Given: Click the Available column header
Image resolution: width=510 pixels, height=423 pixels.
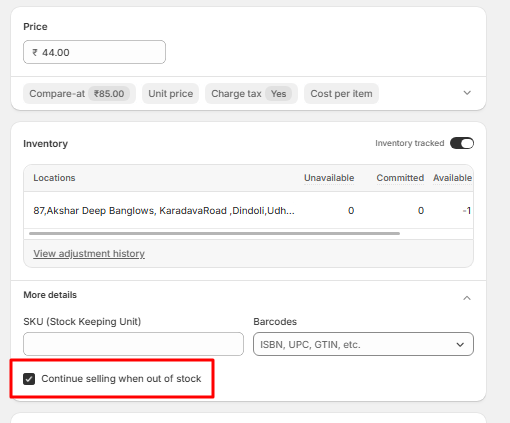Looking at the screenshot, I should coord(452,178).
